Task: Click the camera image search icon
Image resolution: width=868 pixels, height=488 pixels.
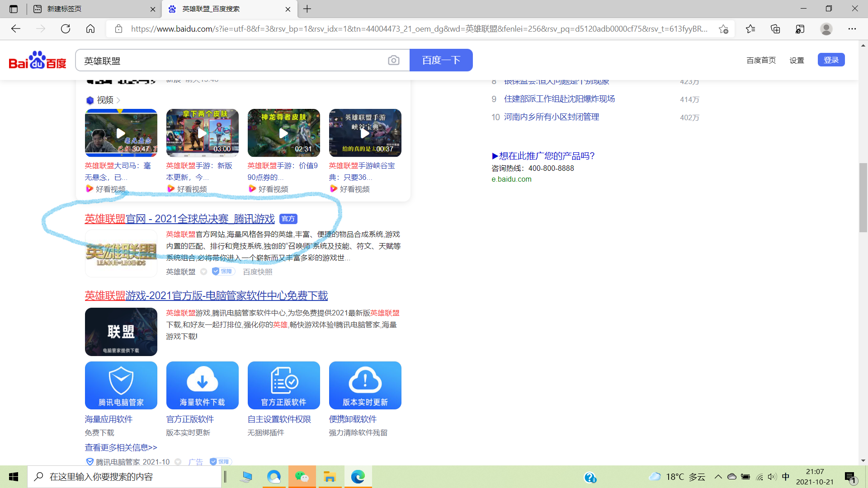Action: 394,60
